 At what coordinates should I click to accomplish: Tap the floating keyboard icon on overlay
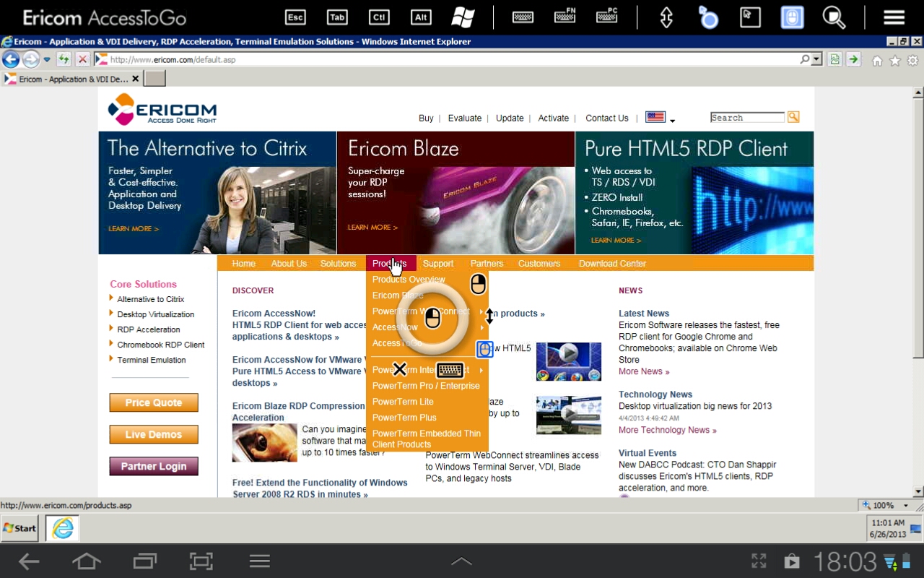pos(450,370)
